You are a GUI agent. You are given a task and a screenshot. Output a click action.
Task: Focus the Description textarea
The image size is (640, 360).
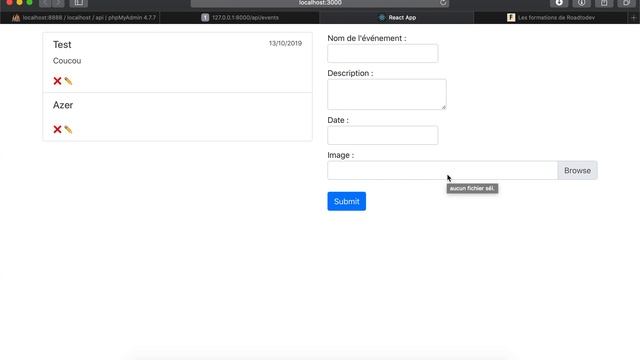coord(387,94)
